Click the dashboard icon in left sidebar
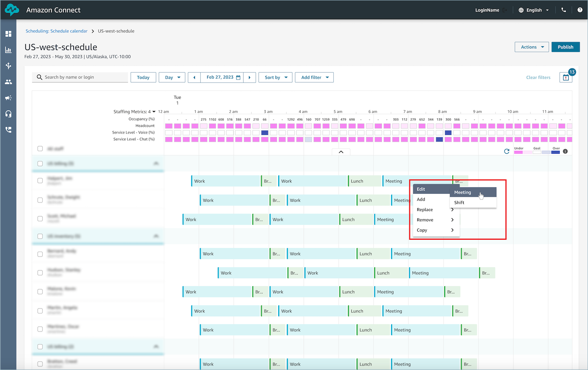The width and height of the screenshot is (588, 370). [x=8, y=34]
